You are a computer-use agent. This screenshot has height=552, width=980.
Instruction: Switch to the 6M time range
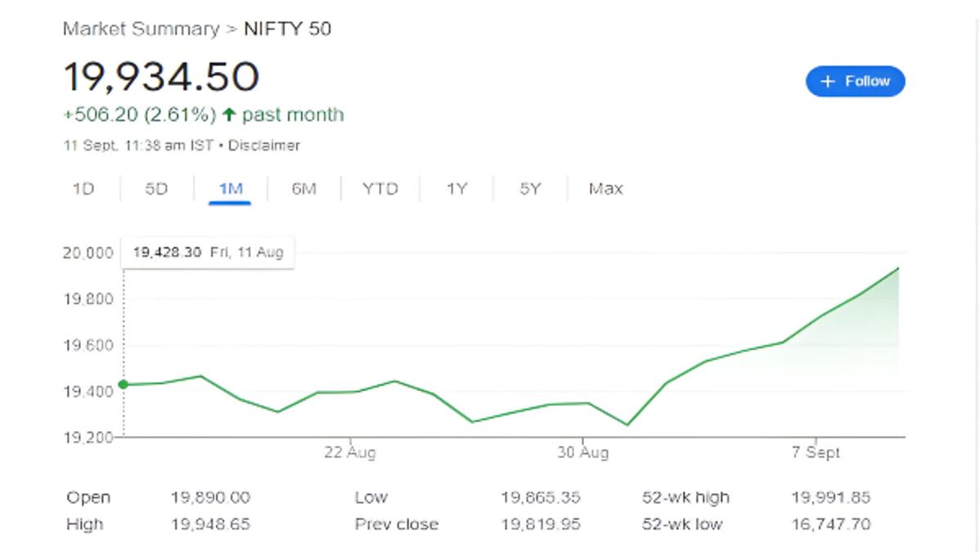[x=303, y=189]
